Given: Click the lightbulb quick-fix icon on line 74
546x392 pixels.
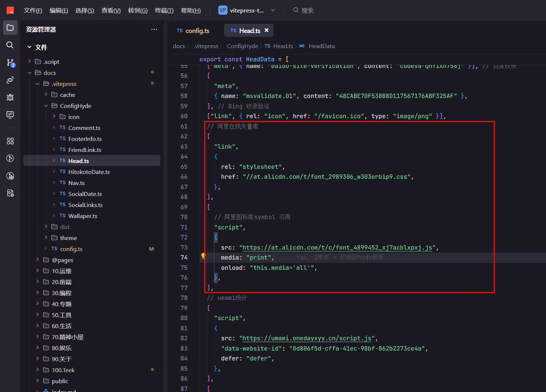Looking at the screenshot, I should pyautogui.click(x=203, y=256).
